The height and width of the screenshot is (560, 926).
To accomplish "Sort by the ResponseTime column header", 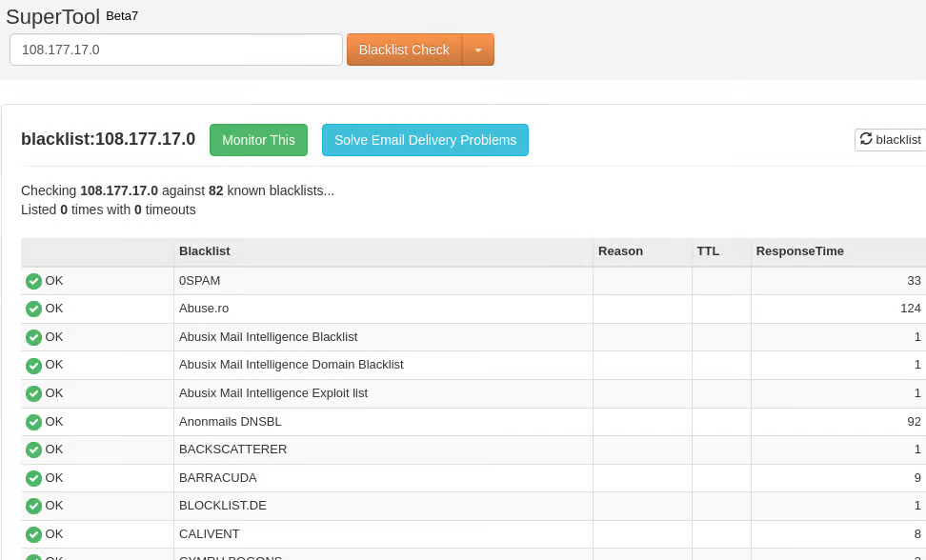I will (x=799, y=251).
